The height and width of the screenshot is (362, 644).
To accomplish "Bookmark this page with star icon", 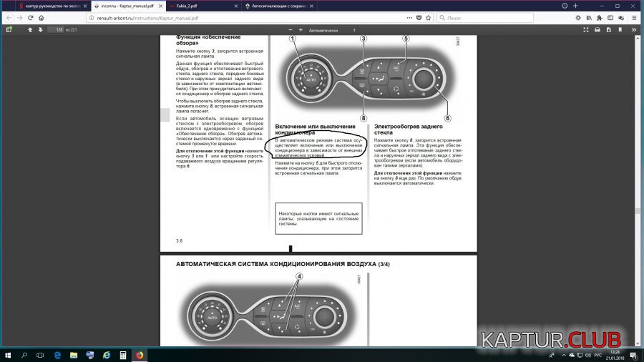I will (429, 18).
